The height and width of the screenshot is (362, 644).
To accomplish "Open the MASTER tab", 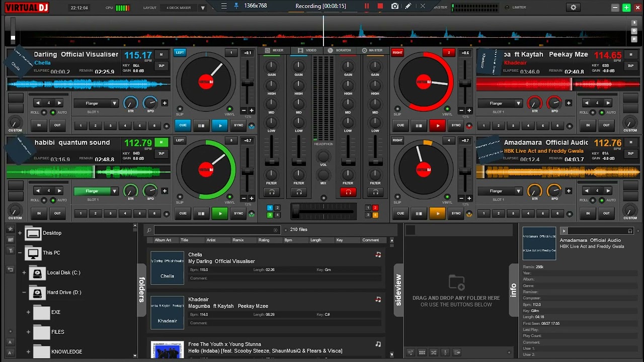I will (x=372, y=50).
